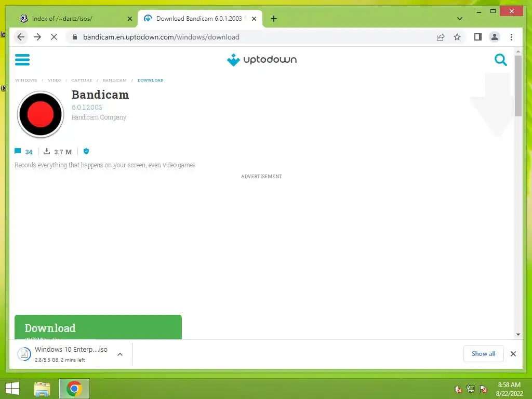Go forward to next page
Viewport: 532px width, 399px height.
pyautogui.click(x=37, y=37)
